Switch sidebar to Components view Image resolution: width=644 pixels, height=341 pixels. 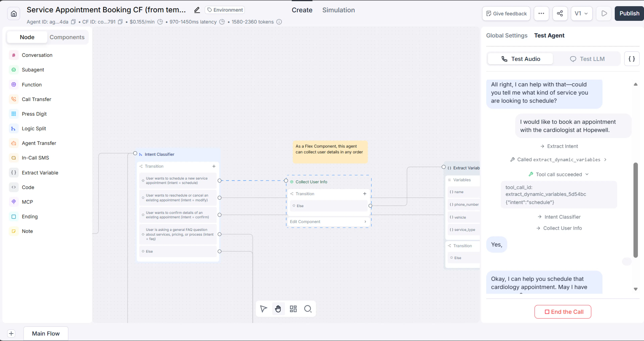tap(67, 37)
